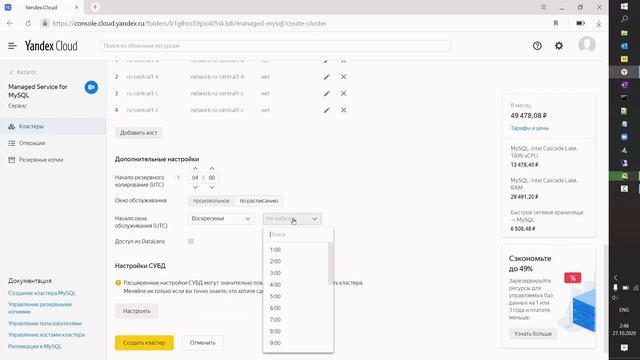The image size is (640, 360).
Task: Edit host row 3 with pencil icon
Action: 327,93
